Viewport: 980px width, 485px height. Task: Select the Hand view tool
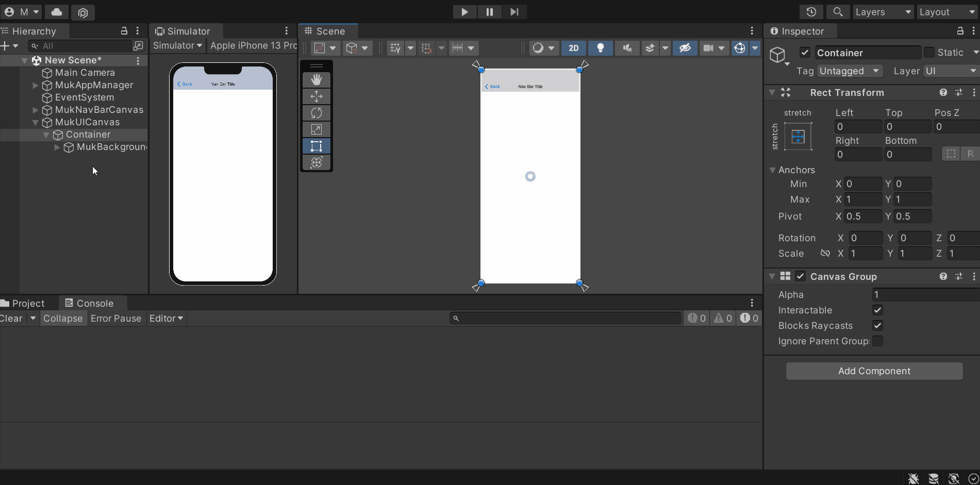pos(317,80)
